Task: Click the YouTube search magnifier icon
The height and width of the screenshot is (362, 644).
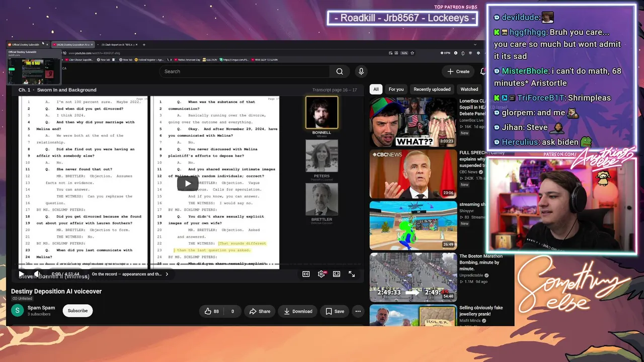Action: pyautogui.click(x=340, y=71)
